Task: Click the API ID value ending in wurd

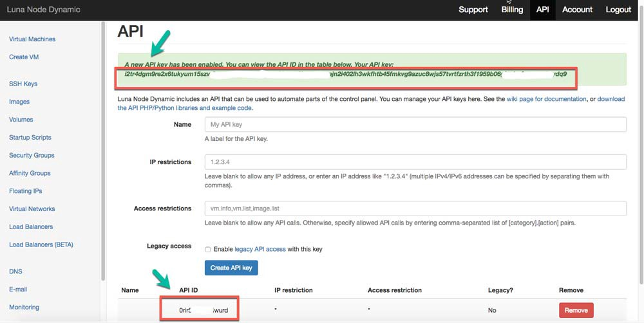Action: pyautogui.click(x=204, y=310)
